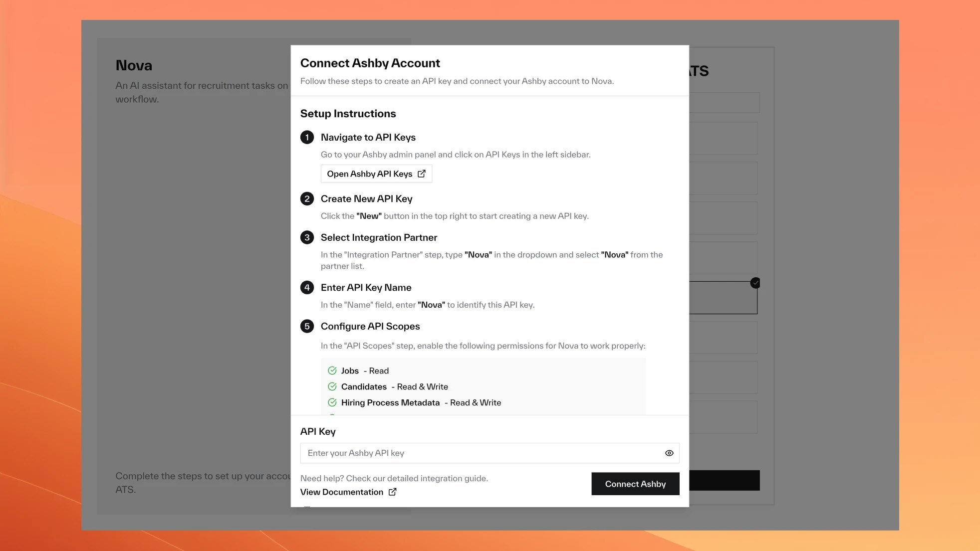Click green check icon next to Jobs
980x551 pixels.
point(332,370)
